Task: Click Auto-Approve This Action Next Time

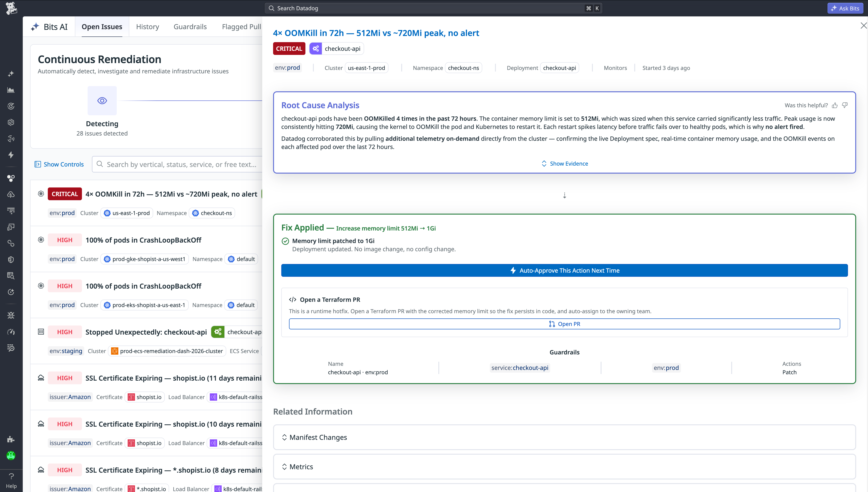Action: 564,270
